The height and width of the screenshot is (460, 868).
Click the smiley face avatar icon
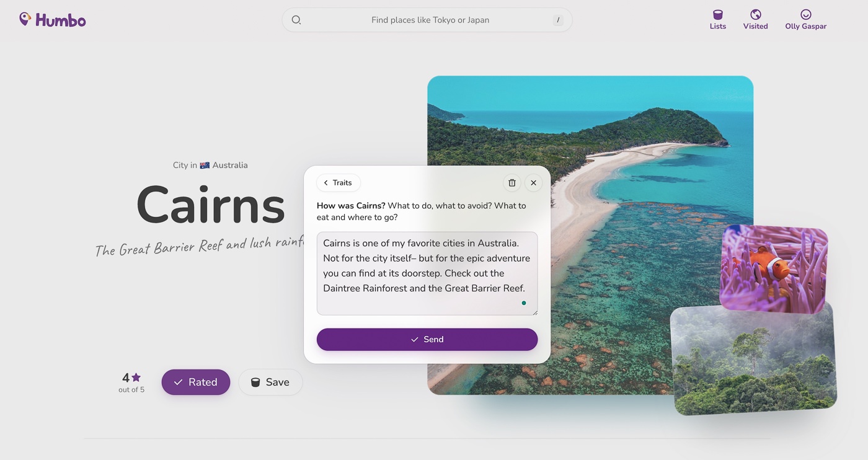point(805,14)
